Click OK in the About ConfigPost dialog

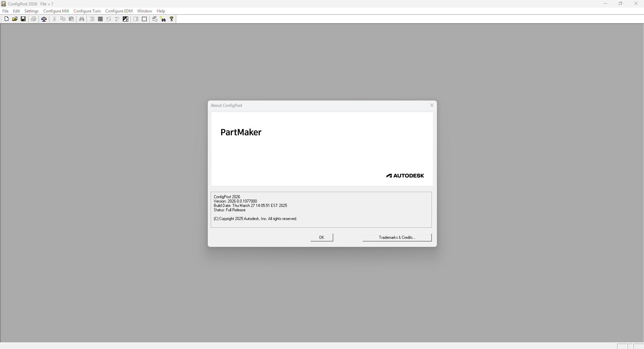click(322, 237)
